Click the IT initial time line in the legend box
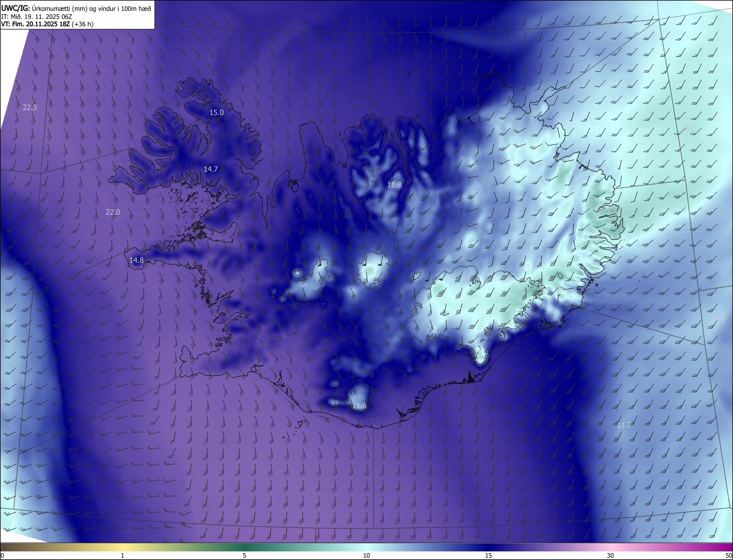This screenshot has width=733, height=560. click(37, 16)
